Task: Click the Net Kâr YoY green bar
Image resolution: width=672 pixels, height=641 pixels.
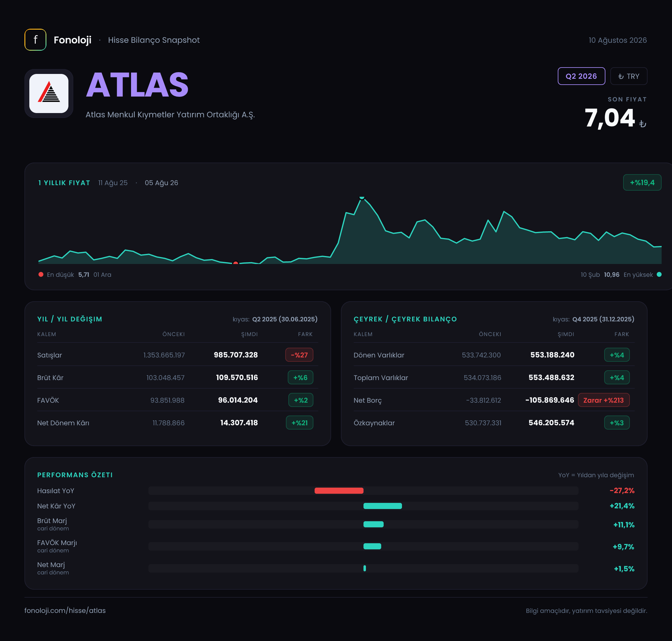Action: (x=383, y=506)
